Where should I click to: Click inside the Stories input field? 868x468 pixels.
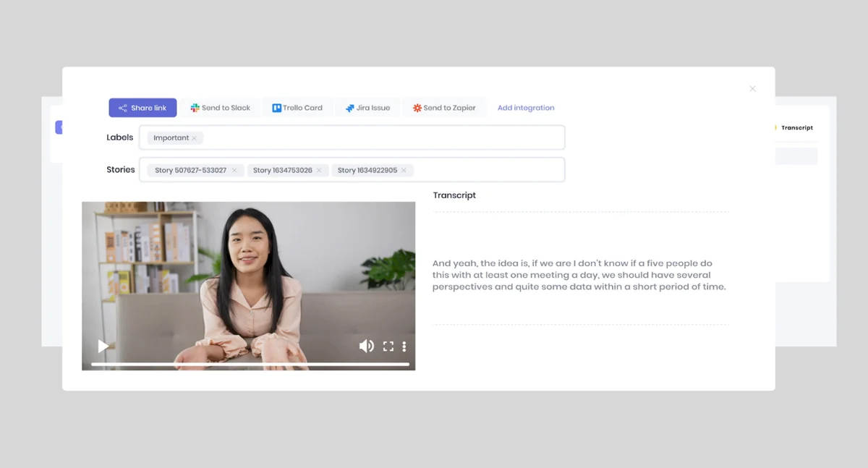click(x=352, y=170)
